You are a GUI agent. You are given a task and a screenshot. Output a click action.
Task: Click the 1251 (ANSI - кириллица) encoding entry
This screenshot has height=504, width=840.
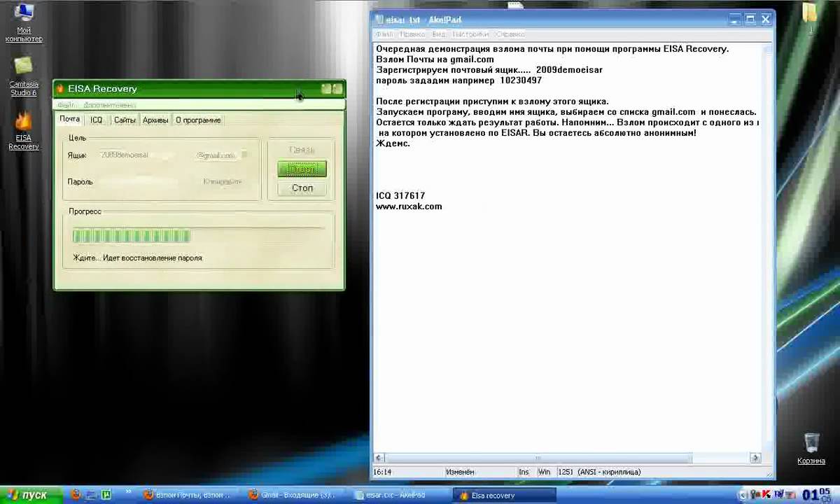point(599,472)
